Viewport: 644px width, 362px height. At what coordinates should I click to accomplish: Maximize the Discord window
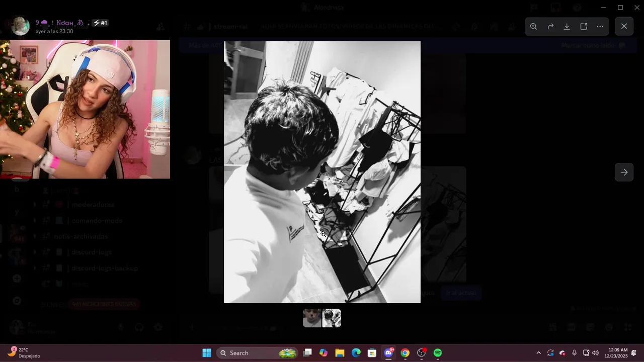click(x=620, y=8)
